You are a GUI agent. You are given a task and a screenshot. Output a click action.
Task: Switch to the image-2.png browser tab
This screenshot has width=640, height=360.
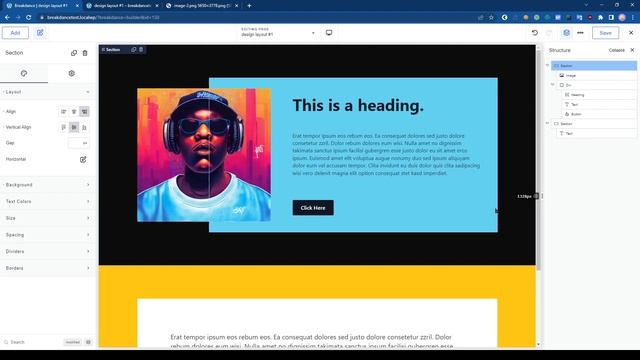pyautogui.click(x=202, y=6)
